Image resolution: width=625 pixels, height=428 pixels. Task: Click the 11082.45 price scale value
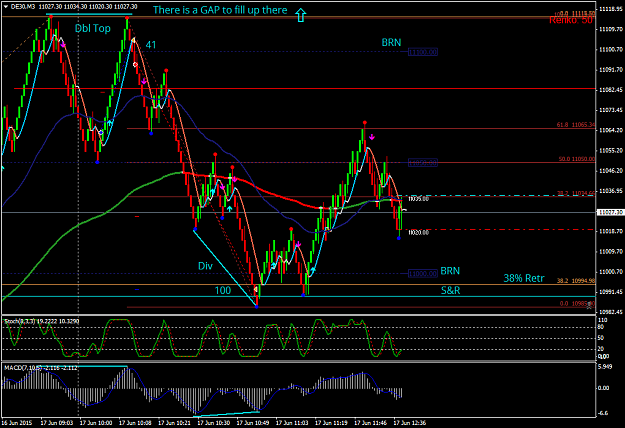[610, 90]
